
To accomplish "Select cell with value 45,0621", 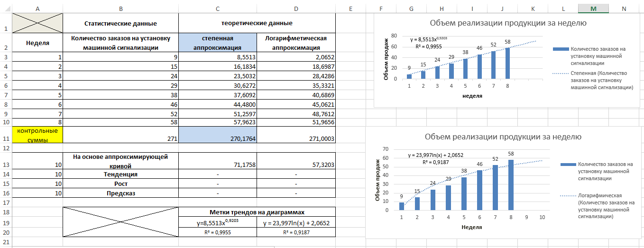I will pyautogui.click(x=296, y=104).
